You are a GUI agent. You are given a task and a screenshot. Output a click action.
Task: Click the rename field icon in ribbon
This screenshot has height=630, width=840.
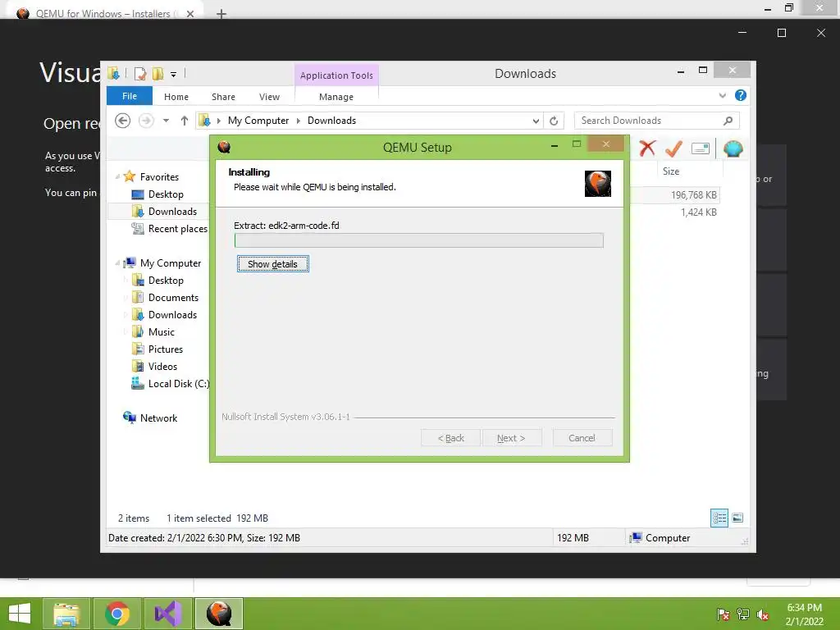coord(701,148)
